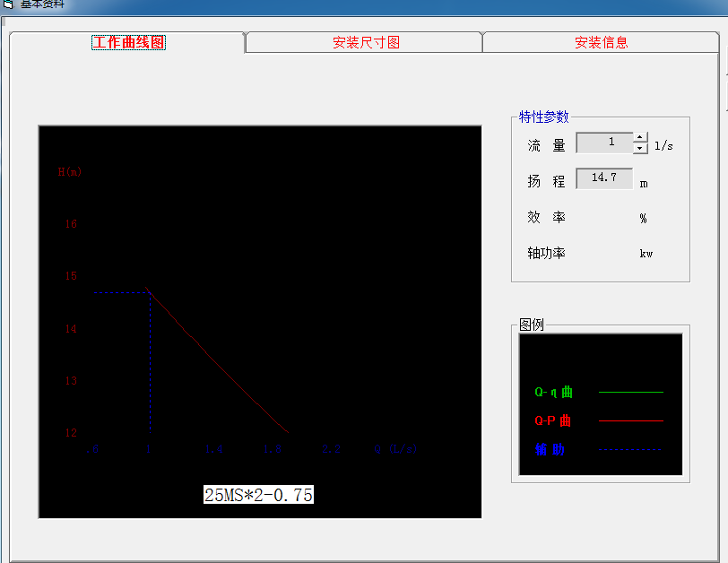Click the Q-η curve legend entry
Image resolution: width=728 pixels, height=563 pixels.
click(553, 392)
